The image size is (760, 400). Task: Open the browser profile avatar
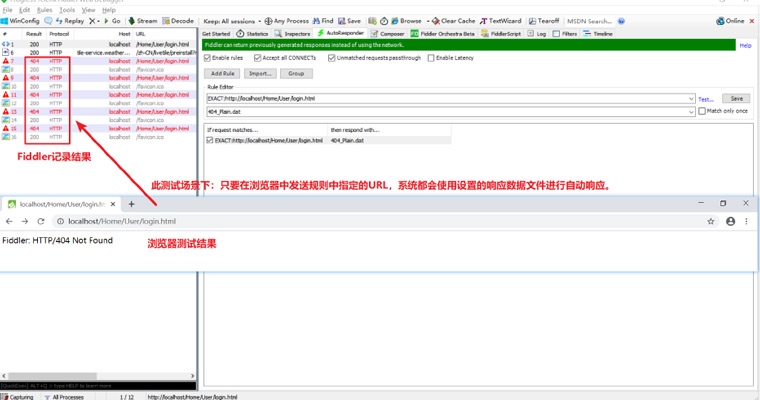pos(730,221)
